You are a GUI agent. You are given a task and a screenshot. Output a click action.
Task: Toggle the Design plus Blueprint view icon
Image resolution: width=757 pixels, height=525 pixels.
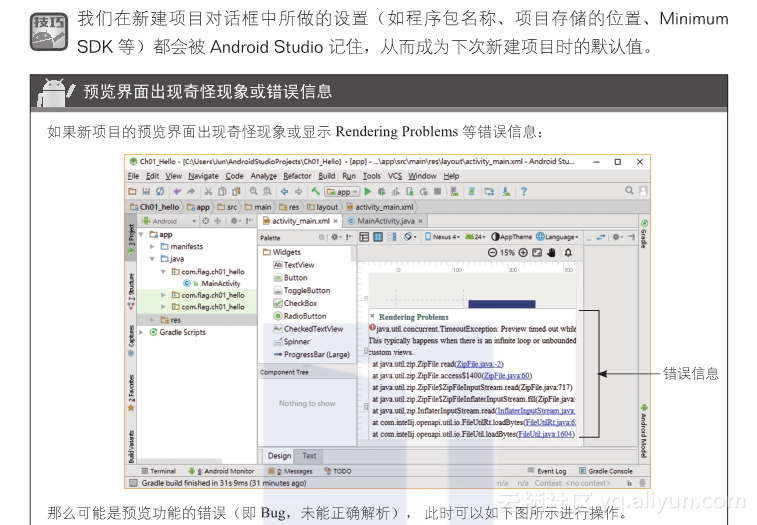[x=392, y=237]
